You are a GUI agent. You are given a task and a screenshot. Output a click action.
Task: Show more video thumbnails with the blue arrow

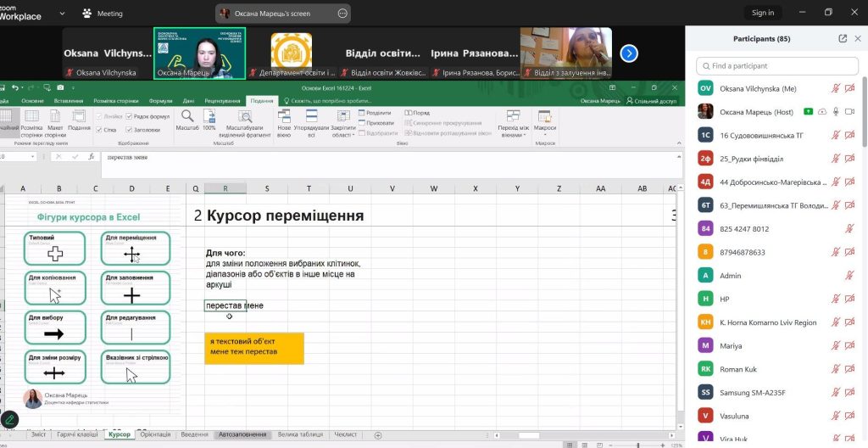(629, 53)
